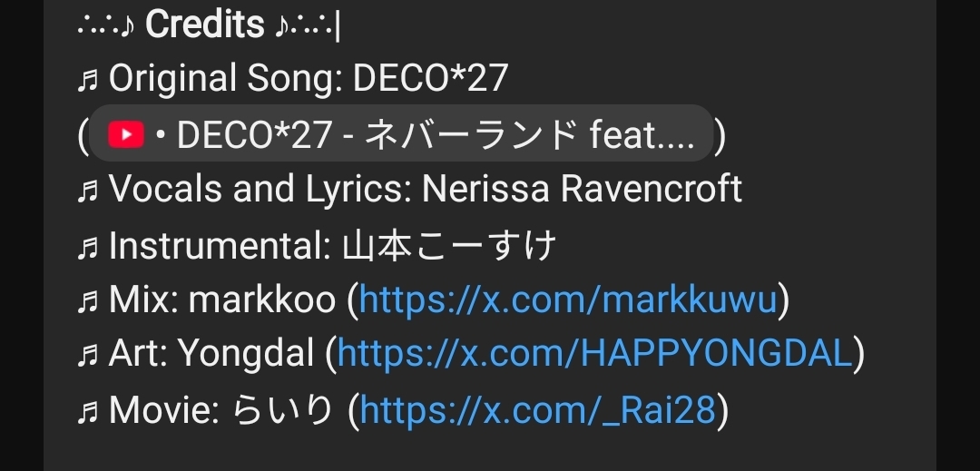Visit the x.com/HAPPYONGDAL artist link
This screenshot has height=471, width=980.
click(595, 354)
